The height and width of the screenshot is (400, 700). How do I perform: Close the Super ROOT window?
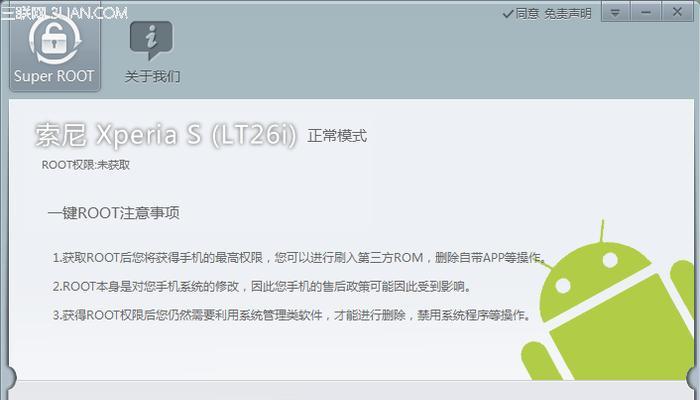click(677, 12)
